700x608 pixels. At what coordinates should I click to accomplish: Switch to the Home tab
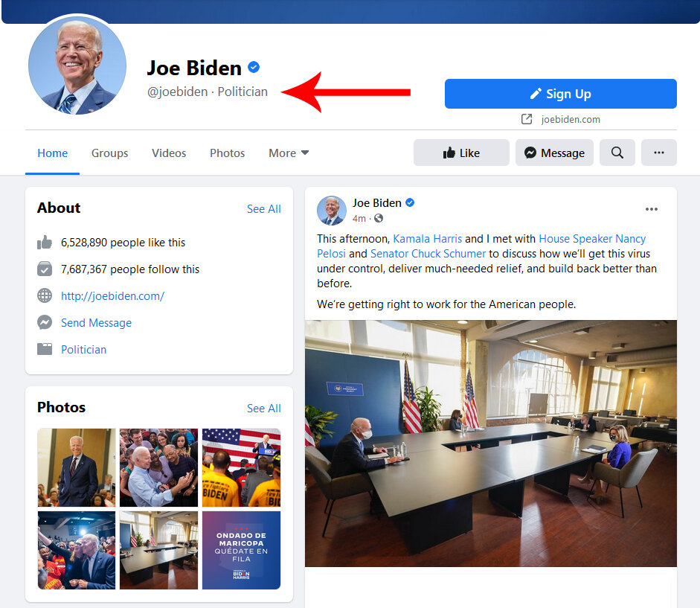52,153
